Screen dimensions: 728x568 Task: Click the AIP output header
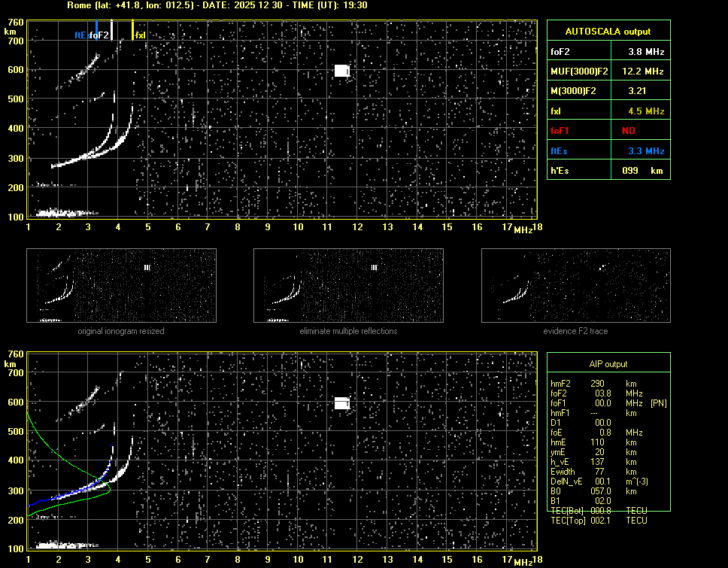click(608, 364)
